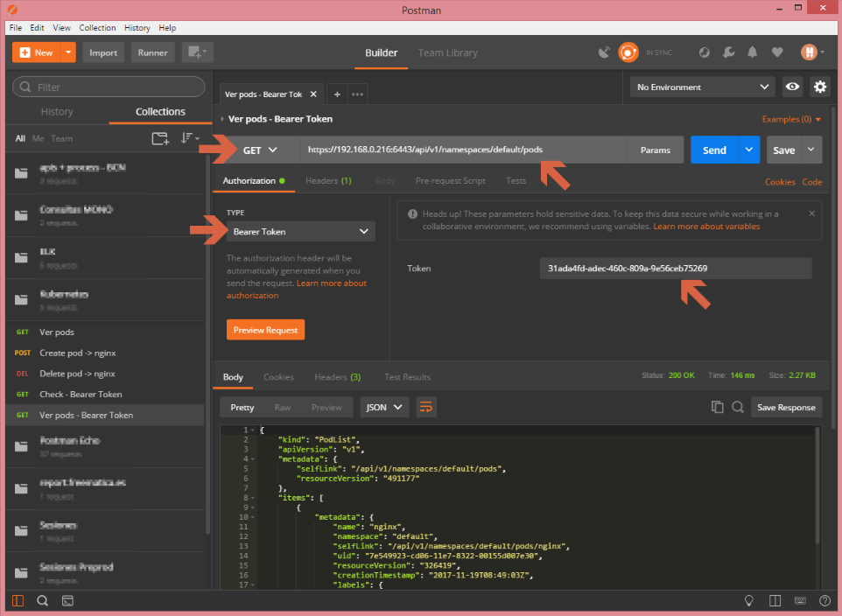Open the Collection menu
Image resolution: width=842 pixels, height=616 pixels.
tap(97, 28)
